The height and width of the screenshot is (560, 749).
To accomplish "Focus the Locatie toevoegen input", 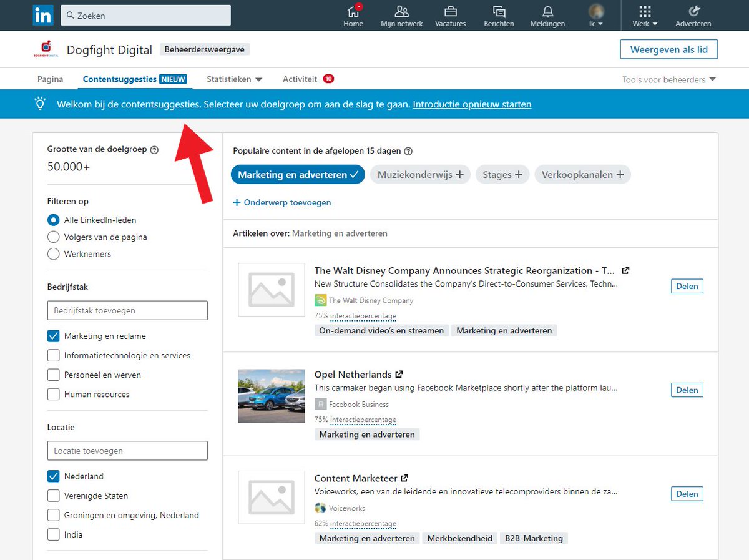I will (127, 451).
